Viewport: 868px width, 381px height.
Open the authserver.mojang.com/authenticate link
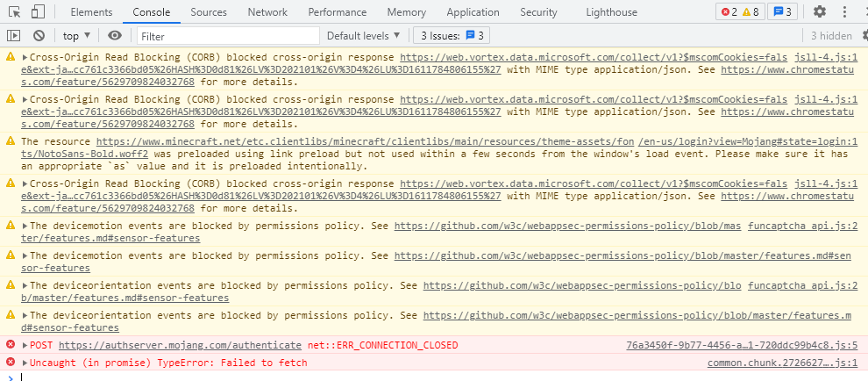point(180,345)
